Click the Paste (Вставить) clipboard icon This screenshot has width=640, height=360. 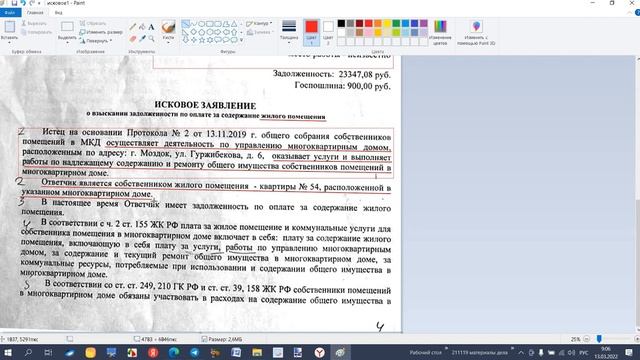(9, 27)
